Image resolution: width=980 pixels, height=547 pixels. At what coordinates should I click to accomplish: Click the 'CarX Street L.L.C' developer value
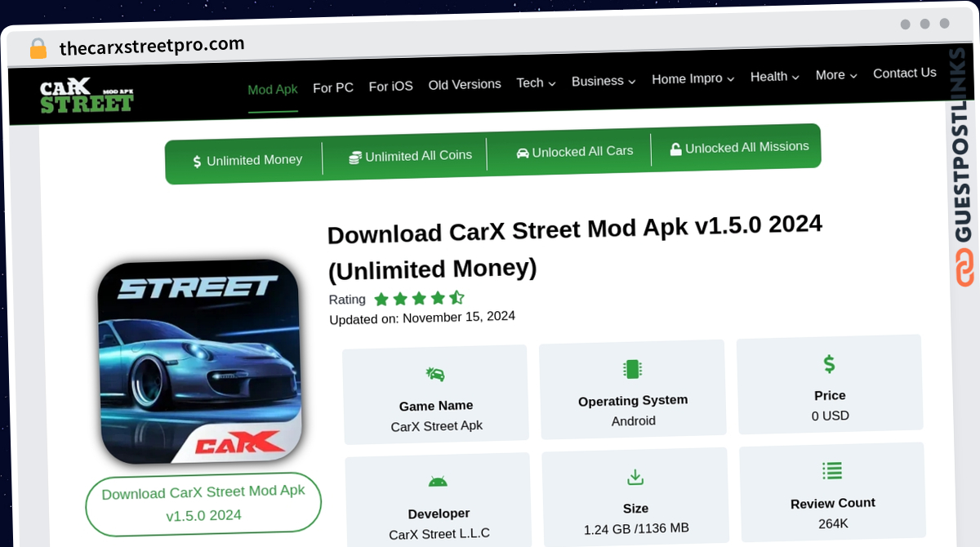pos(440,535)
